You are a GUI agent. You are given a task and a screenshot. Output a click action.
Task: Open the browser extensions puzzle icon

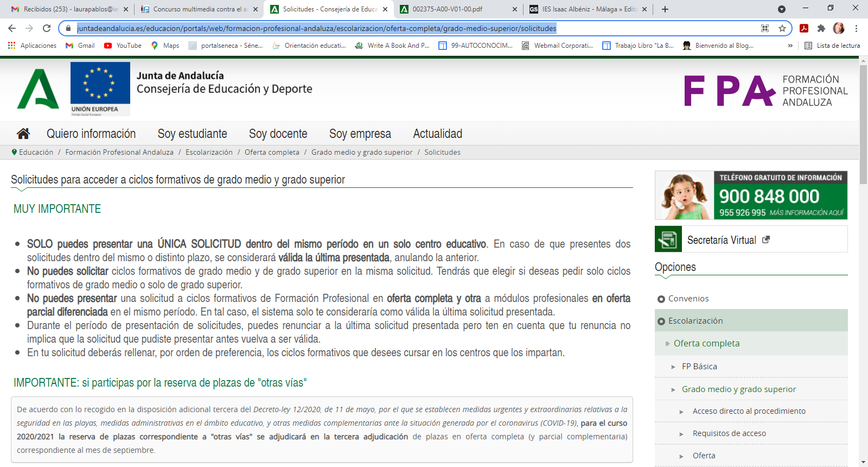[821, 28]
